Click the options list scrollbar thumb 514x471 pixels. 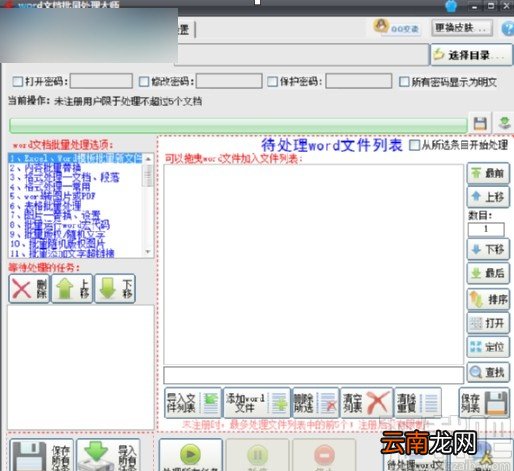148,175
